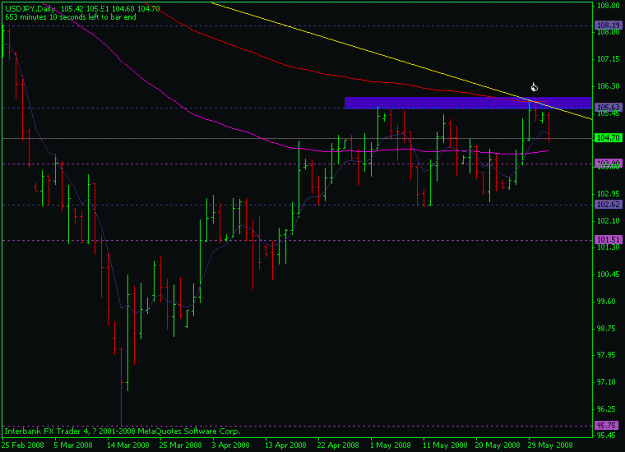625x452 pixels.
Task: Select the blue rectangle resistance zone
Action: click(468, 103)
